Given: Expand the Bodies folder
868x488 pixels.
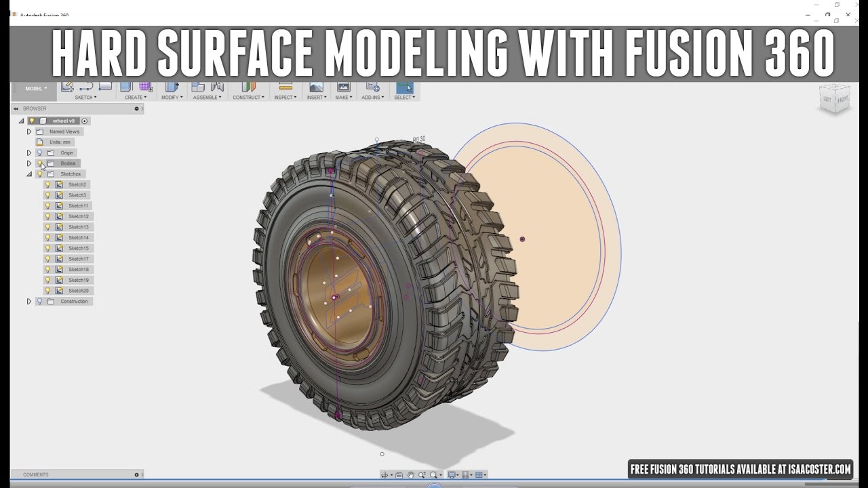Looking at the screenshot, I should (x=29, y=163).
